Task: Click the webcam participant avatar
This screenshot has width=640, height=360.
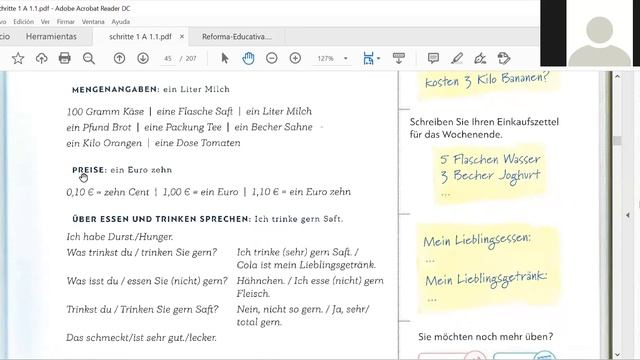Action: coord(599,41)
